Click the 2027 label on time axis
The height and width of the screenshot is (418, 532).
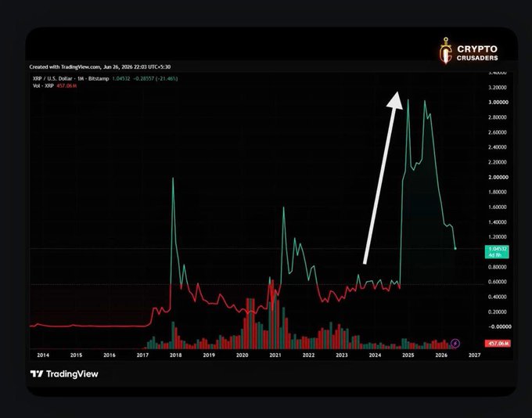(x=474, y=355)
